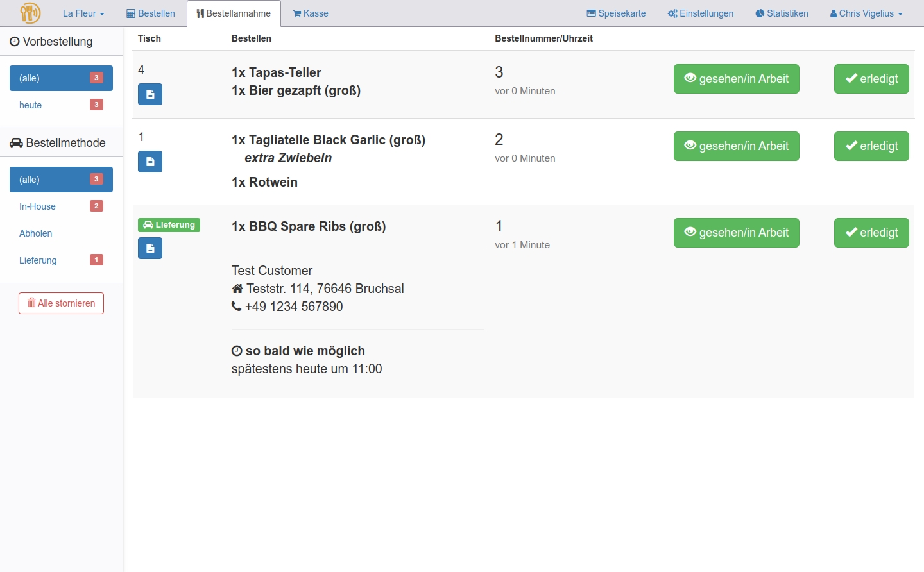This screenshot has width=924, height=572.
Task: Click the green Lieferung car badge
Action: click(x=169, y=225)
